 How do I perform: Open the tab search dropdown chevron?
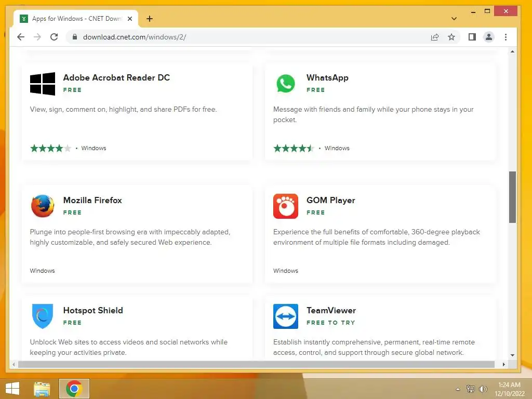pos(454,19)
